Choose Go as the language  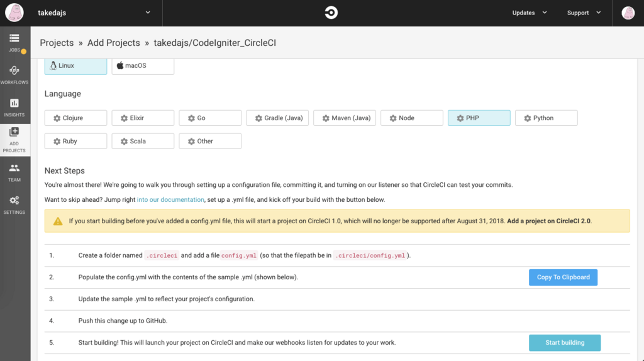pyautogui.click(x=210, y=118)
